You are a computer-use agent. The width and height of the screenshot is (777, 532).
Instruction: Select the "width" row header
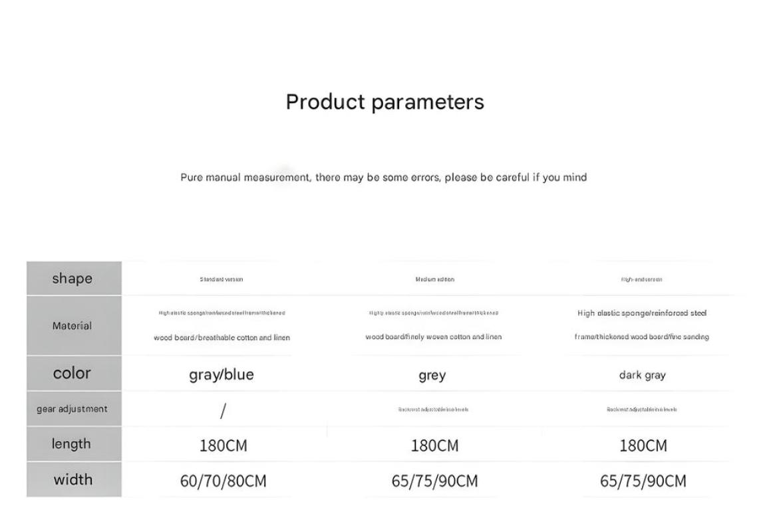pos(73,479)
